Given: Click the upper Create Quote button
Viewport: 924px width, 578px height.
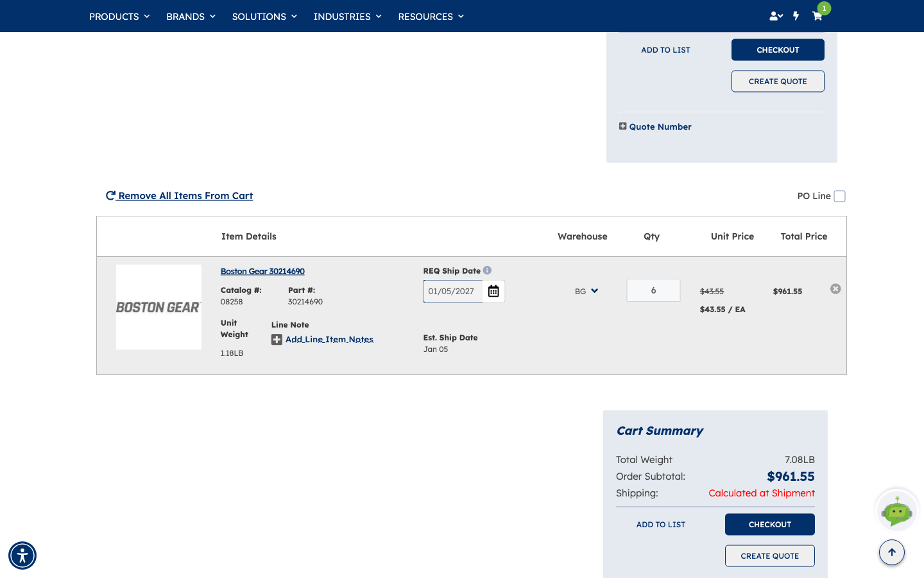Looking at the screenshot, I should coord(778,81).
